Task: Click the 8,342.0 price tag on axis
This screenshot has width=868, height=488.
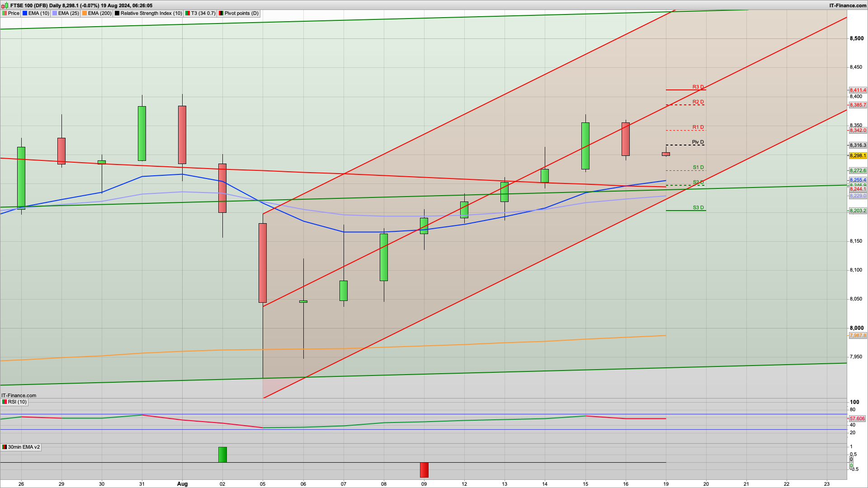Action: 858,130
